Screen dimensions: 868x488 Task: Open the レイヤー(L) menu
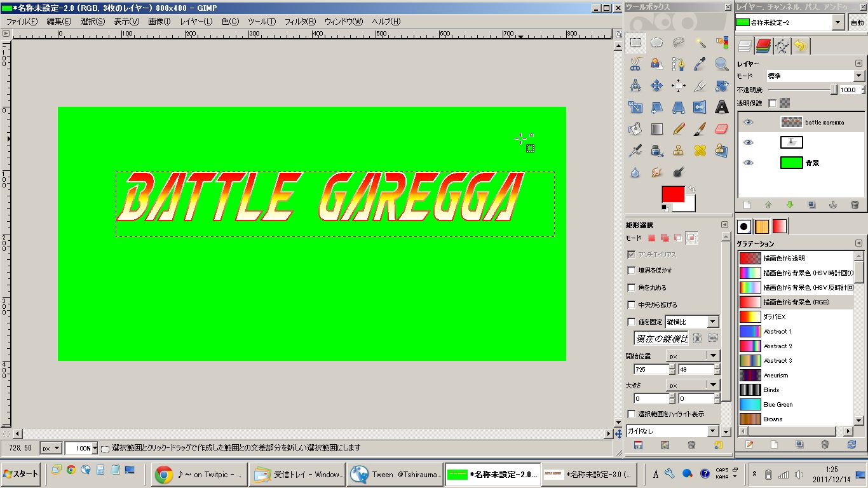tap(196, 21)
